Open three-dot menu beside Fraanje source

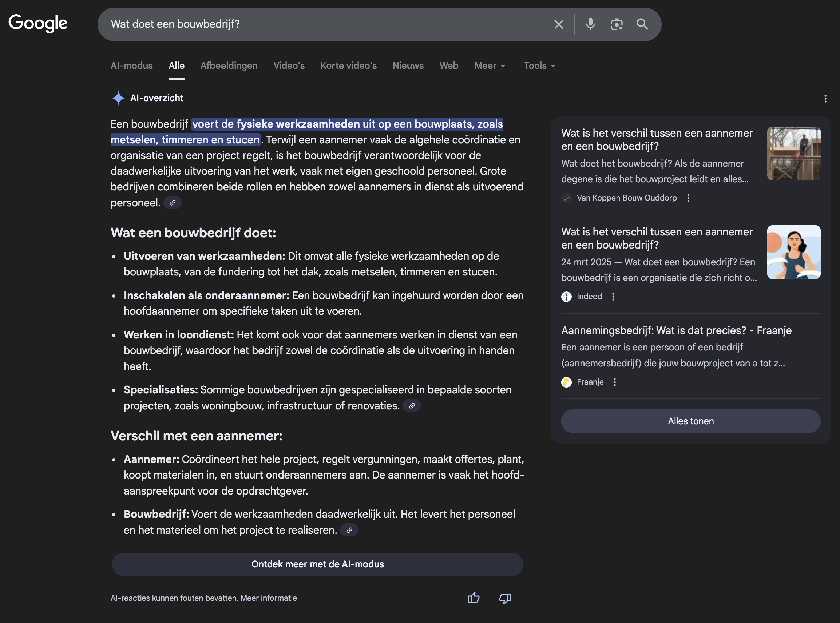click(615, 382)
